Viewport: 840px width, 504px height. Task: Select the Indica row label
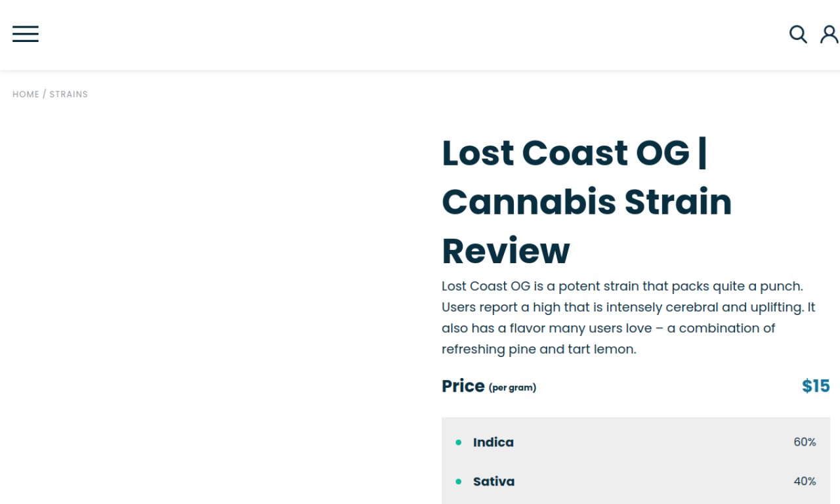pyautogui.click(x=493, y=442)
